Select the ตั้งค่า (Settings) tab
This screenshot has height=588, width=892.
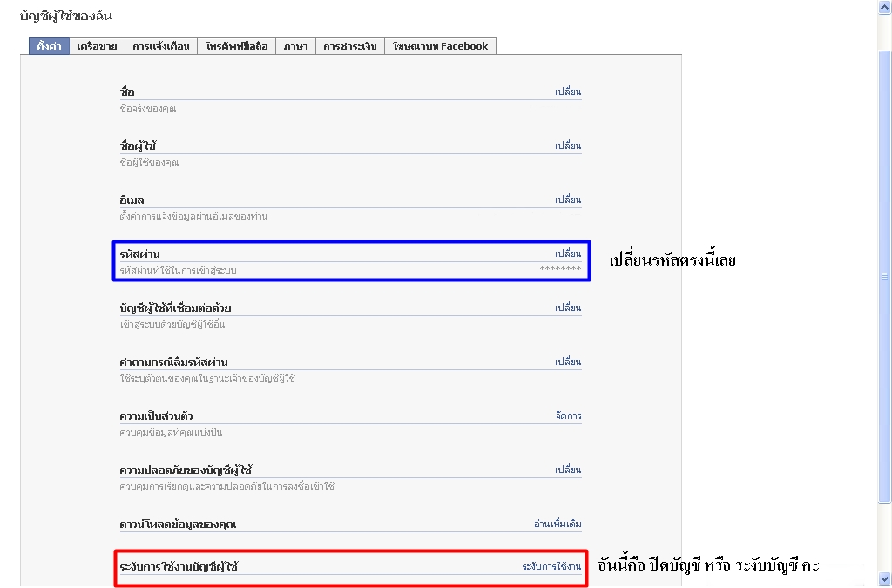coord(49,46)
